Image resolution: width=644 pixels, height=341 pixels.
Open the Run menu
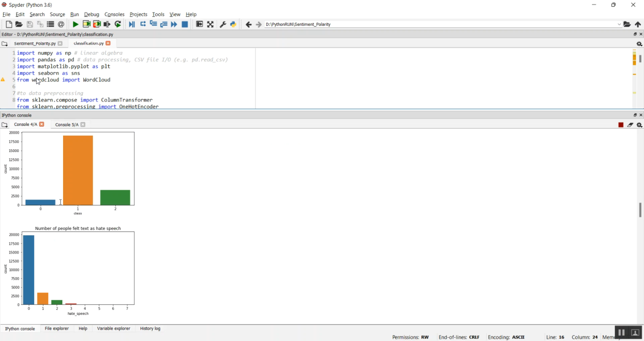point(75,14)
